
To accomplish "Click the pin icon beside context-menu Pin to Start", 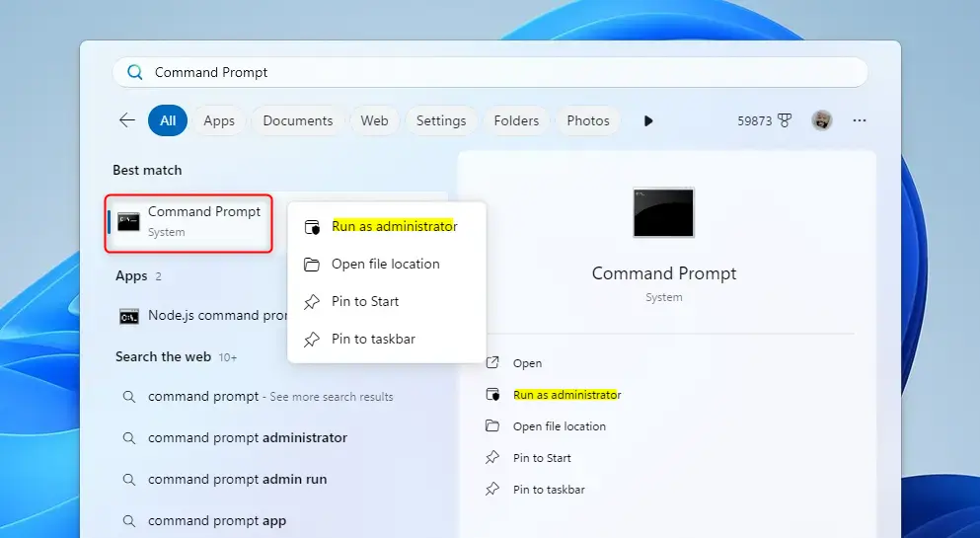I will [x=311, y=302].
